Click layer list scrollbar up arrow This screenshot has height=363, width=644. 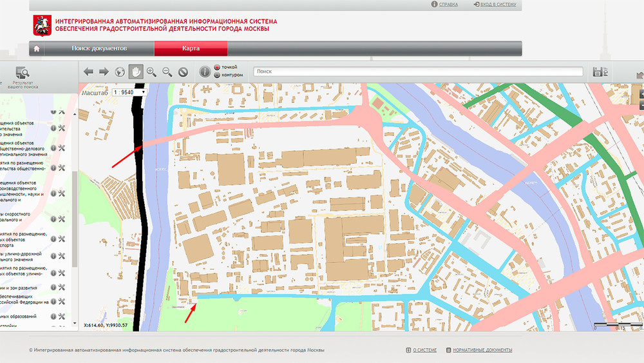click(75, 114)
